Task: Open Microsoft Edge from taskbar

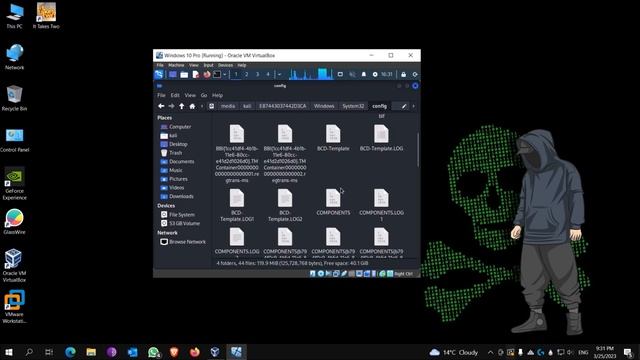Action: click(x=70, y=352)
